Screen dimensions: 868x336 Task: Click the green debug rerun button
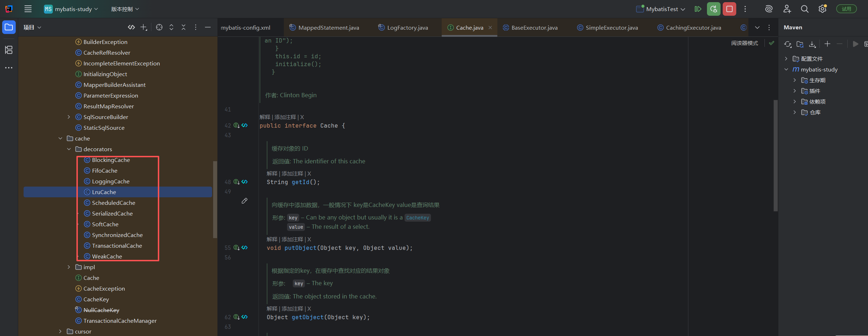click(713, 9)
